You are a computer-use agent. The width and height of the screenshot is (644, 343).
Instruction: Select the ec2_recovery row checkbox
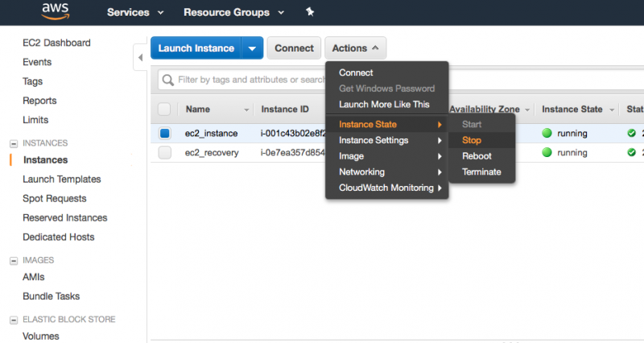(x=165, y=152)
